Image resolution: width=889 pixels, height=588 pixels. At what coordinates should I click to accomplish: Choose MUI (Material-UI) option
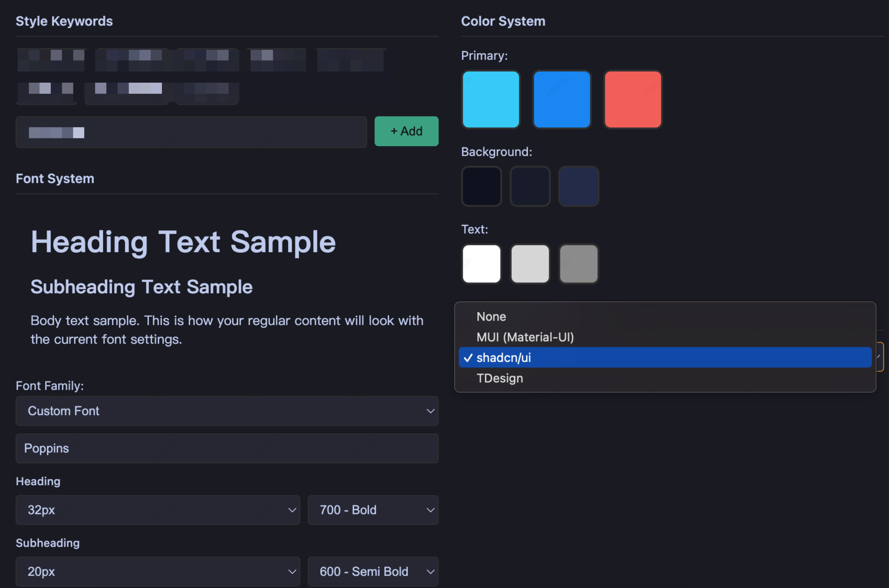pos(525,337)
